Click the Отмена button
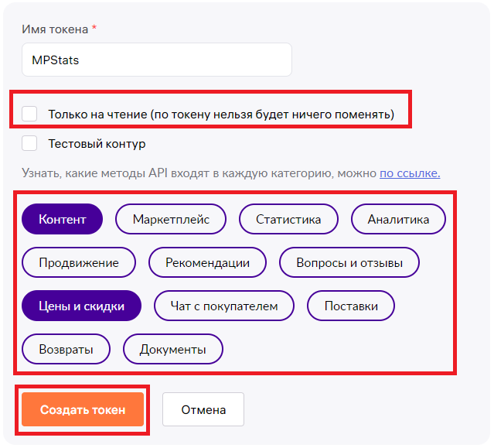The height and width of the screenshot is (448, 494). point(203,409)
